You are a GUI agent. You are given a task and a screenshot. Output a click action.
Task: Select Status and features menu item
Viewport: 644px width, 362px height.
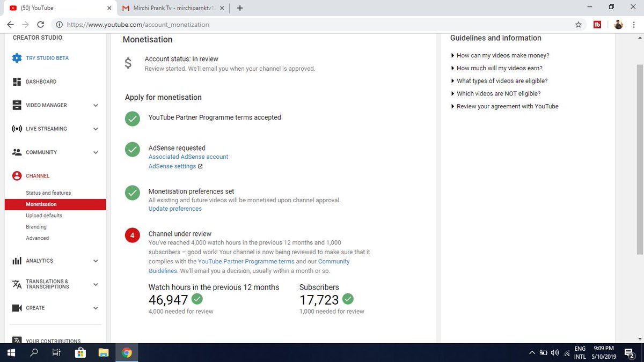tap(48, 193)
